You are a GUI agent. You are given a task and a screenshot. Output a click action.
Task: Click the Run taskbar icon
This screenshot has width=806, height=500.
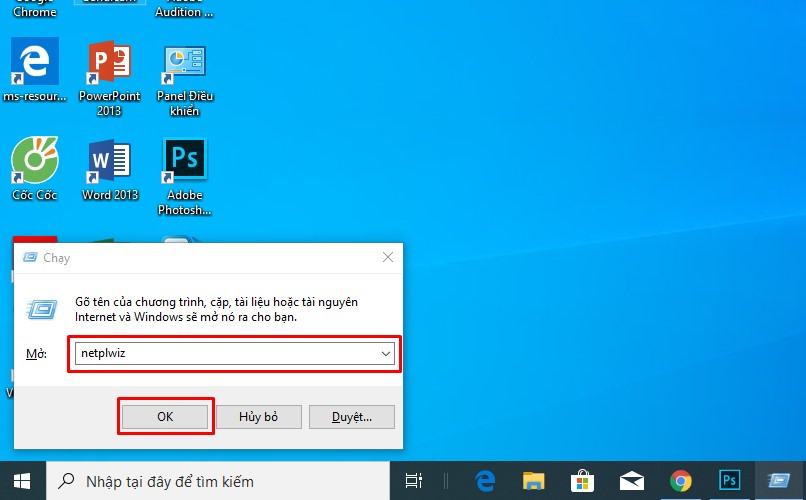pos(779,480)
